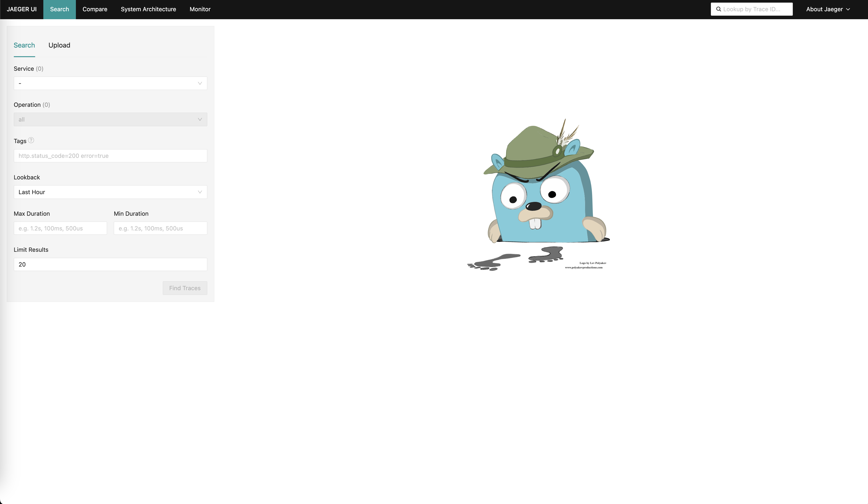The width and height of the screenshot is (868, 504).
Task: Click the About Jaeger chevron icon
Action: tap(848, 10)
